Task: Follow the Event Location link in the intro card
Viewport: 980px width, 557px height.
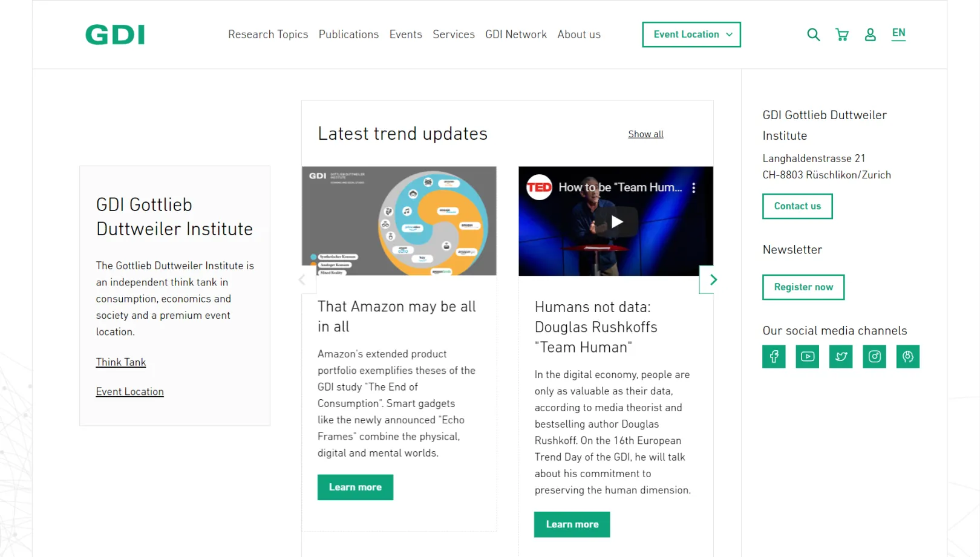Action: (x=130, y=392)
